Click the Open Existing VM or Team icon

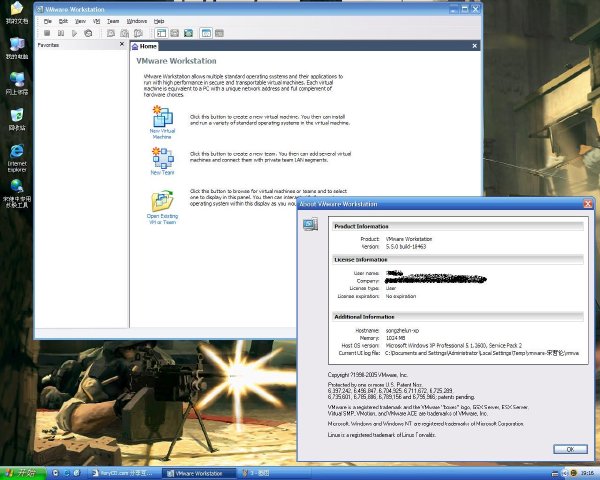pos(162,201)
